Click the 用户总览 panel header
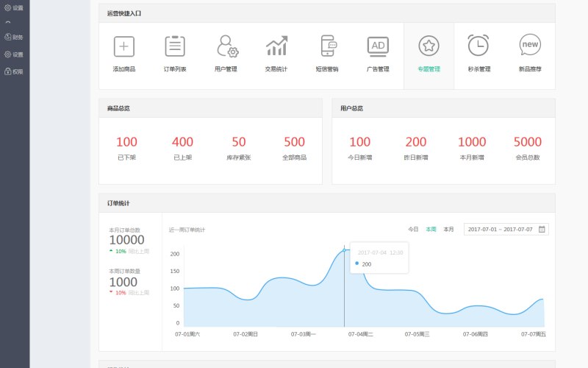Screen dimensions: 588x368 [x=444, y=108]
